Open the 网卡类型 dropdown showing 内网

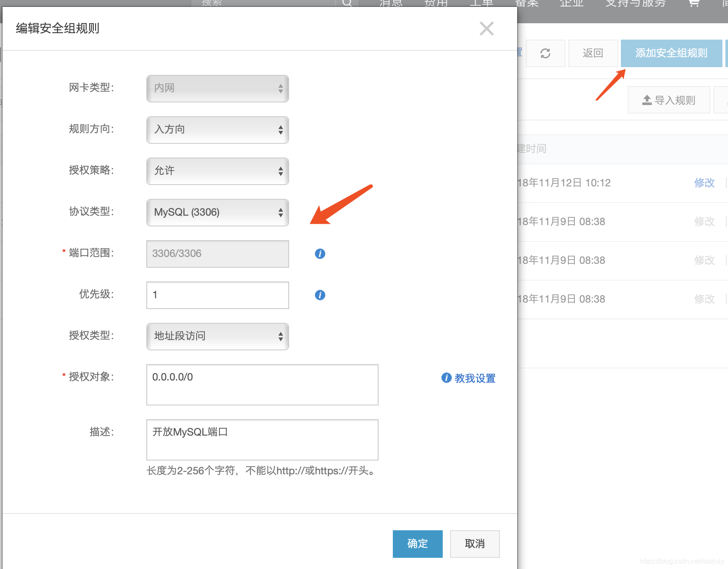tap(218, 89)
